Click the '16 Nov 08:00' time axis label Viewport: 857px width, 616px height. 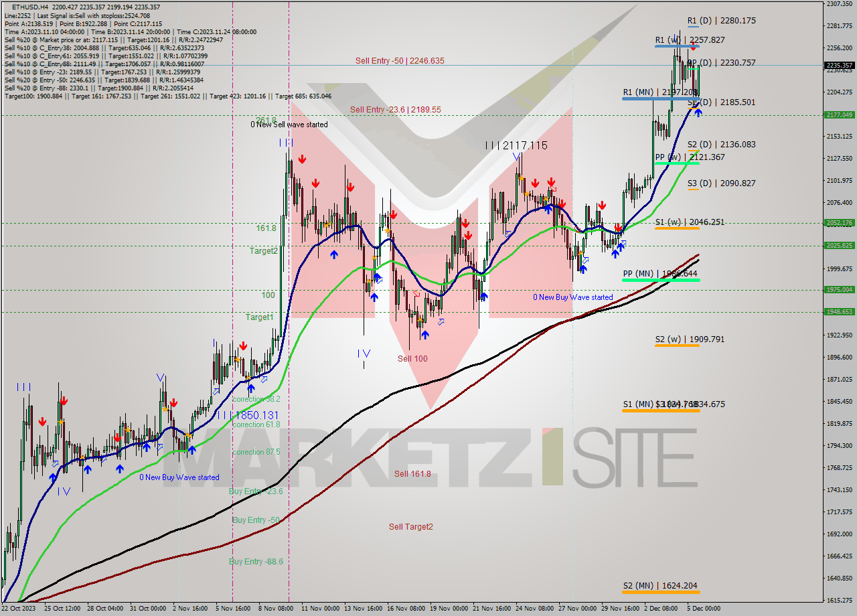click(x=406, y=609)
